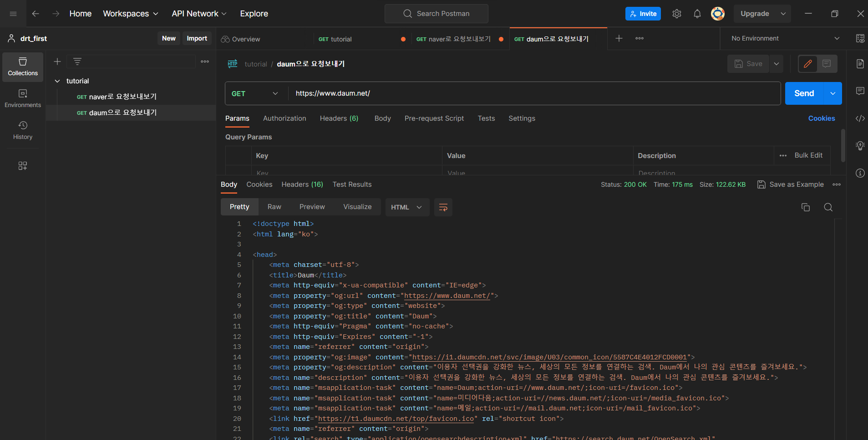This screenshot has width=868, height=440.
Task: Click the configure workspace sidebar icon
Action: tap(23, 166)
